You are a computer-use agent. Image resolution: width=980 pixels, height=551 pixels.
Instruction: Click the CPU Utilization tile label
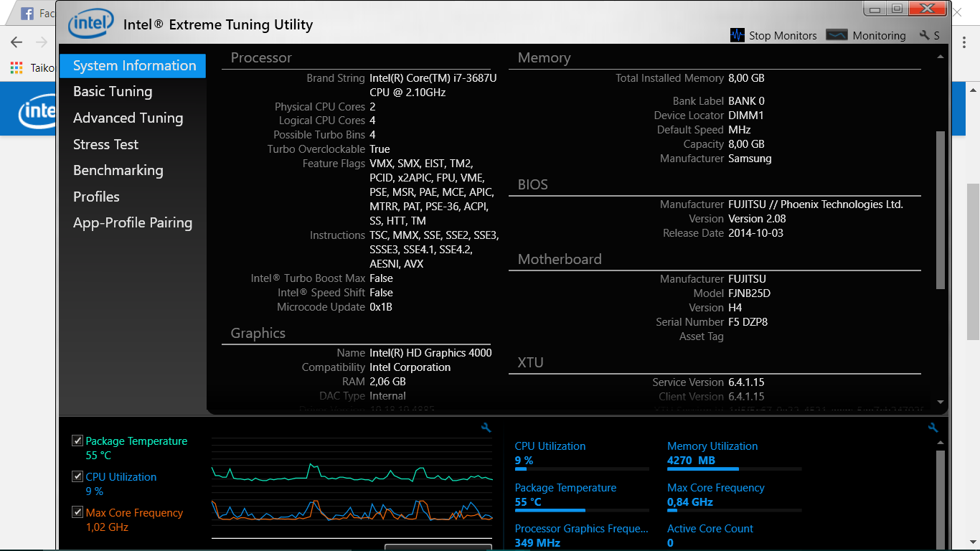tap(550, 446)
